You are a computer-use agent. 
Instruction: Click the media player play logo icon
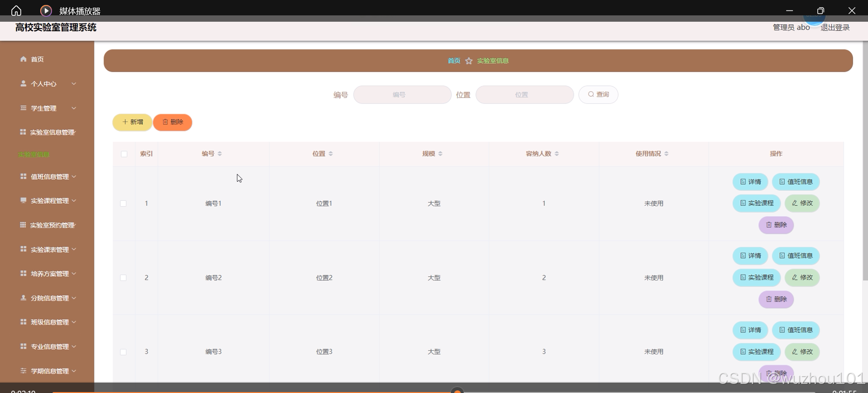46,10
